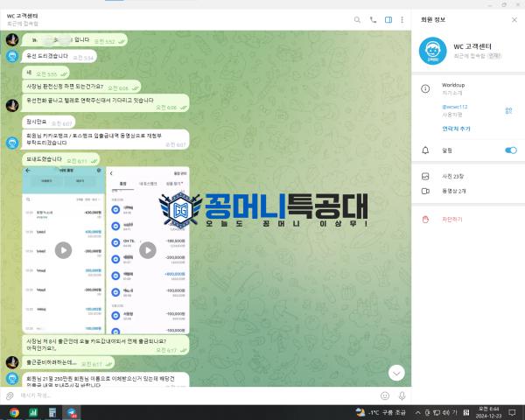525x420 pixels.
Task: Click the Telegram taskbar icon
Action: (72, 413)
